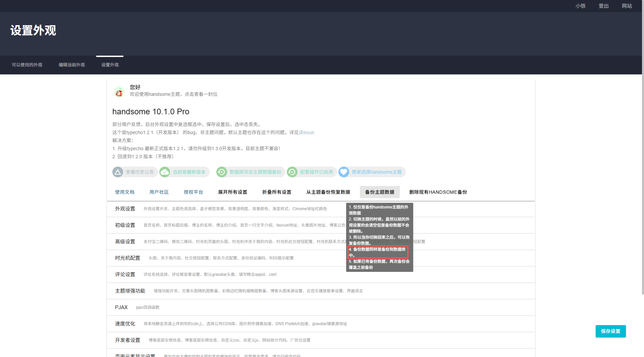Expand the PJAX section
The image size is (644, 357).
[x=321, y=308]
